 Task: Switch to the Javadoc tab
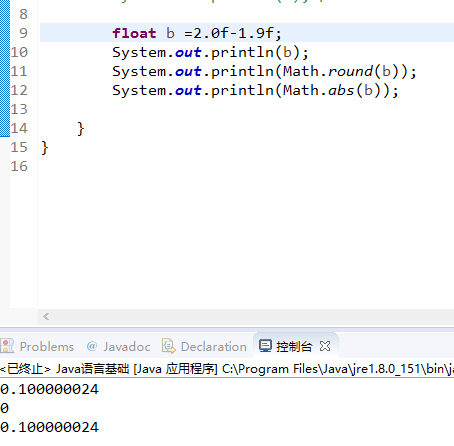coord(119,347)
